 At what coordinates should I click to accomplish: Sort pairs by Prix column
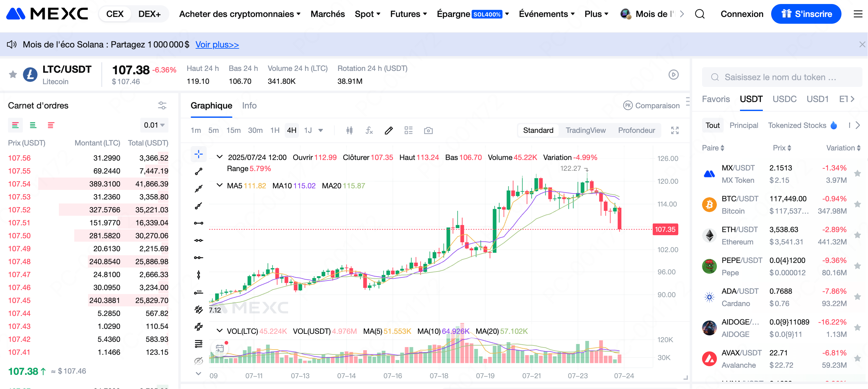pyautogui.click(x=782, y=148)
